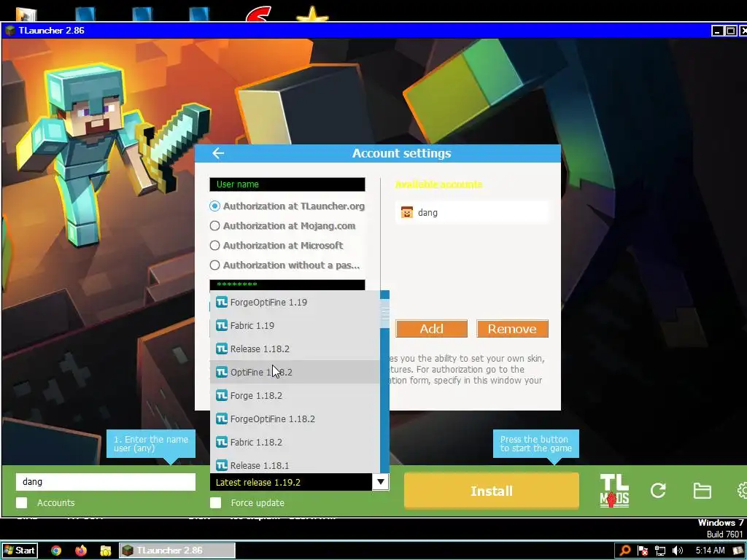Click the 5:14 AM clock

[x=710, y=551]
